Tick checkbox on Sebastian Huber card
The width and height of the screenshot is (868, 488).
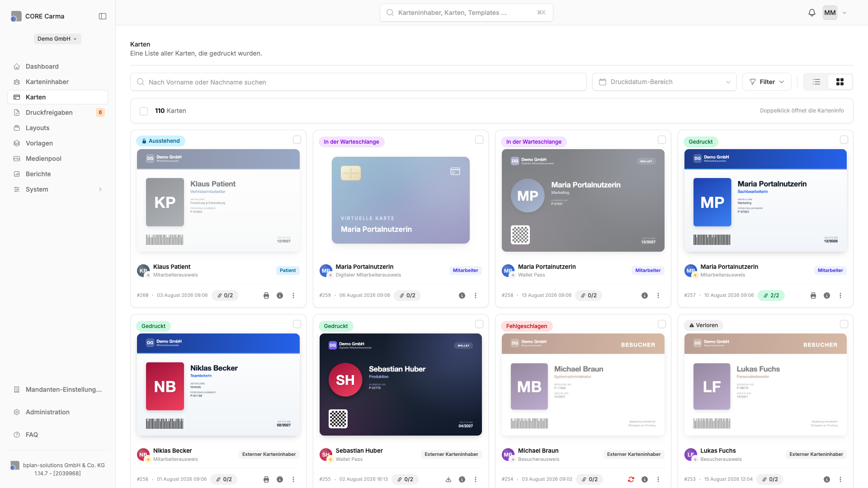(479, 324)
